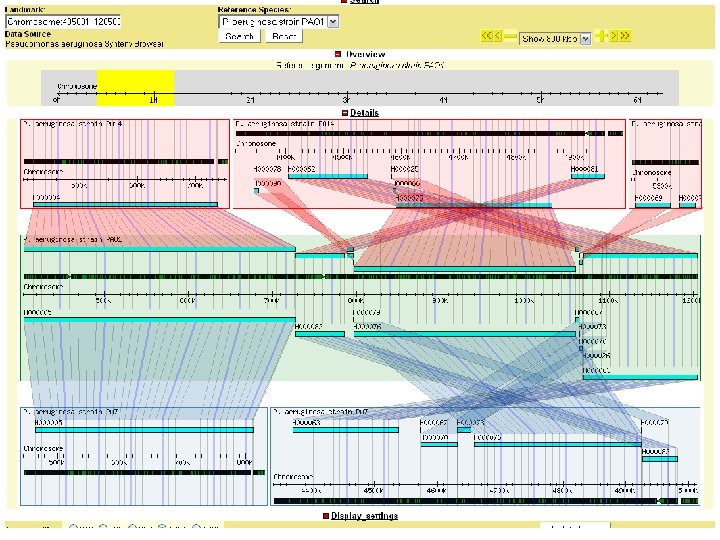Click the Reset button
The image size is (720, 540).
284,36
